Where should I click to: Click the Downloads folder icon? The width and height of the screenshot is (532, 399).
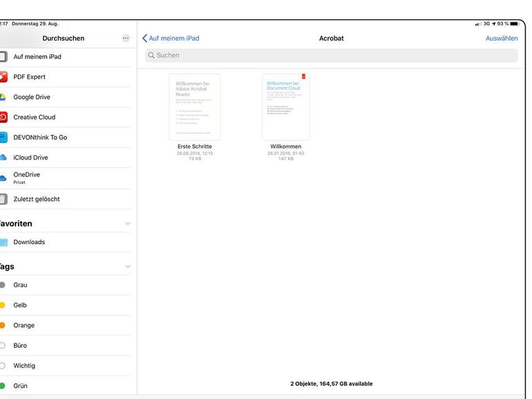coord(3,242)
